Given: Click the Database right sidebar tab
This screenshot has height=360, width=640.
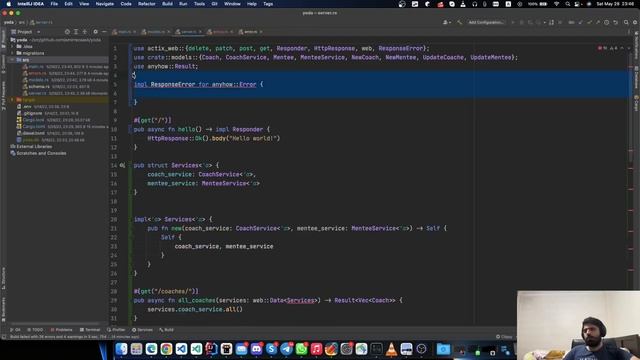Looking at the screenshot, I should tap(636, 78).
